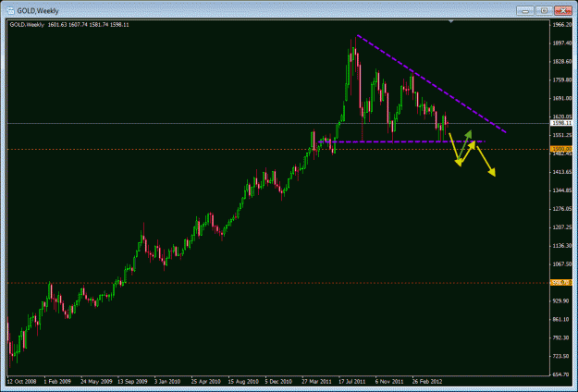578x392 pixels.
Task: Click the 1344.85 price axis value
Action: pyautogui.click(x=562, y=190)
